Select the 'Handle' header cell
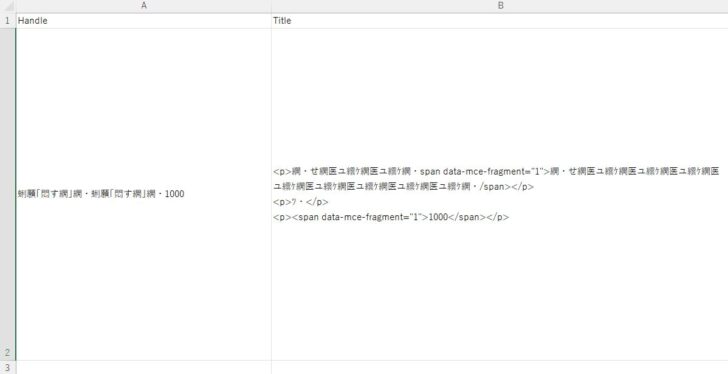Screen dimensions: 728x374 pyautogui.click(x=143, y=21)
